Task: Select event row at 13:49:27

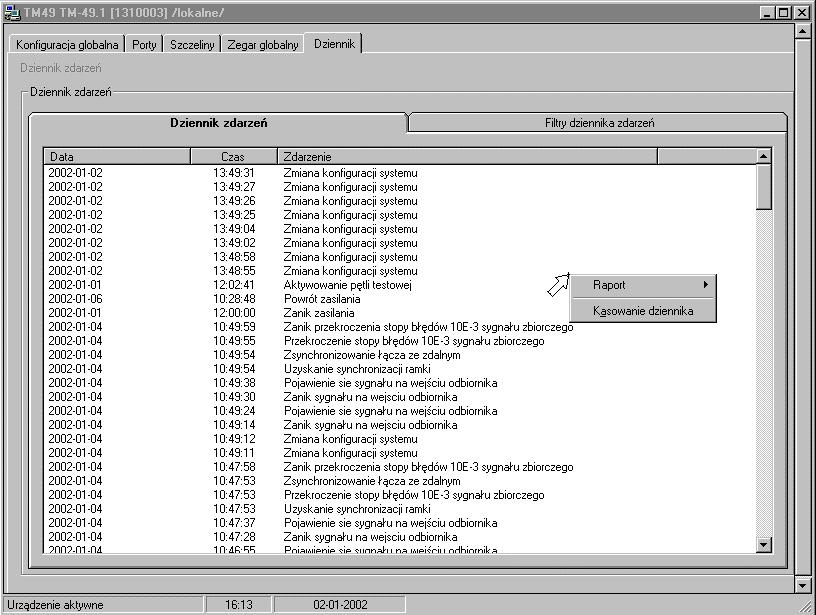Action: tap(400, 187)
